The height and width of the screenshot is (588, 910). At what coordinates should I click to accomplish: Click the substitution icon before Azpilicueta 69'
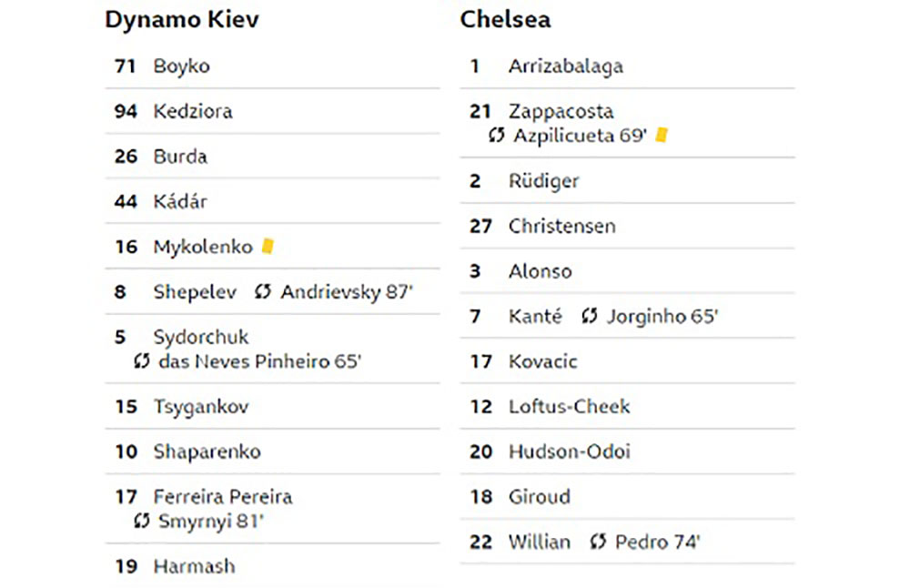[496, 136]
